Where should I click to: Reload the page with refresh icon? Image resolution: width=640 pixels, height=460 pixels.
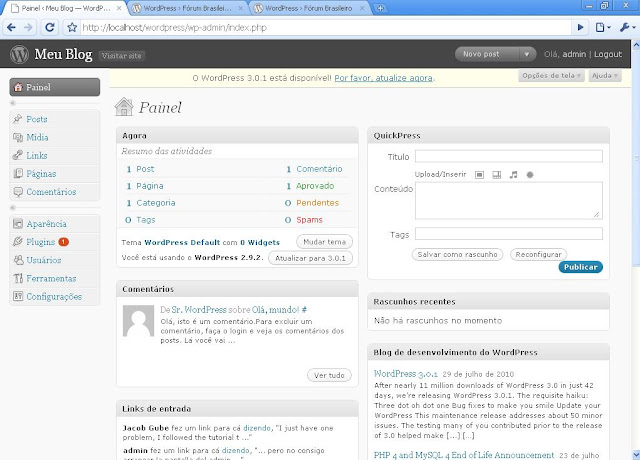[x=50, y=27]
